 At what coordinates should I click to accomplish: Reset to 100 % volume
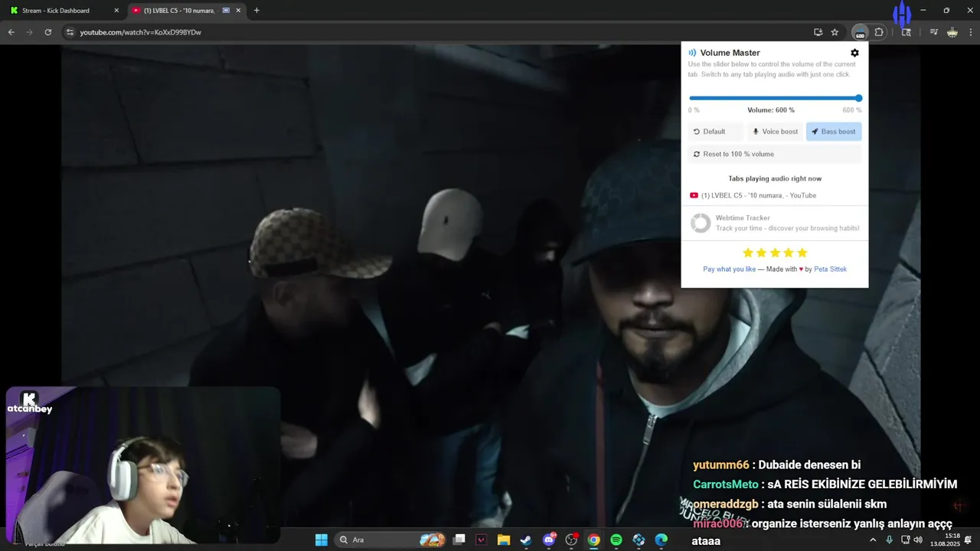(x=775, y=154)
